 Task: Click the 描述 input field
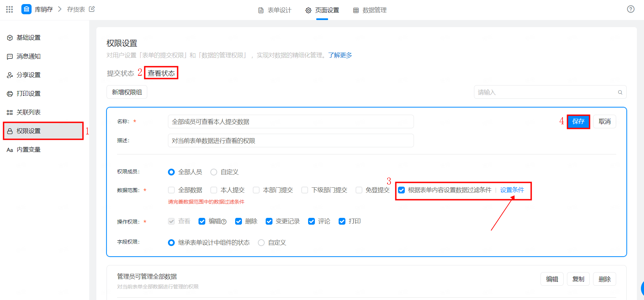[291, 140]
